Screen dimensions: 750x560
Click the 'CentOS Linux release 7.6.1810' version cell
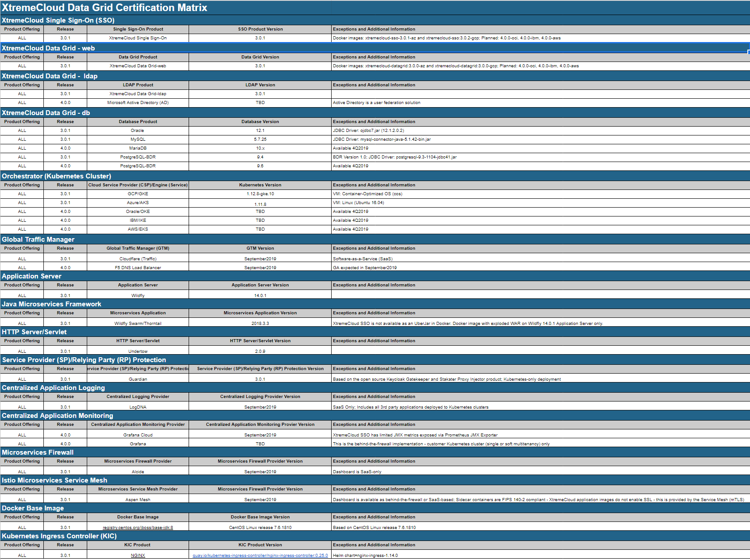click(x=260, y=527)
